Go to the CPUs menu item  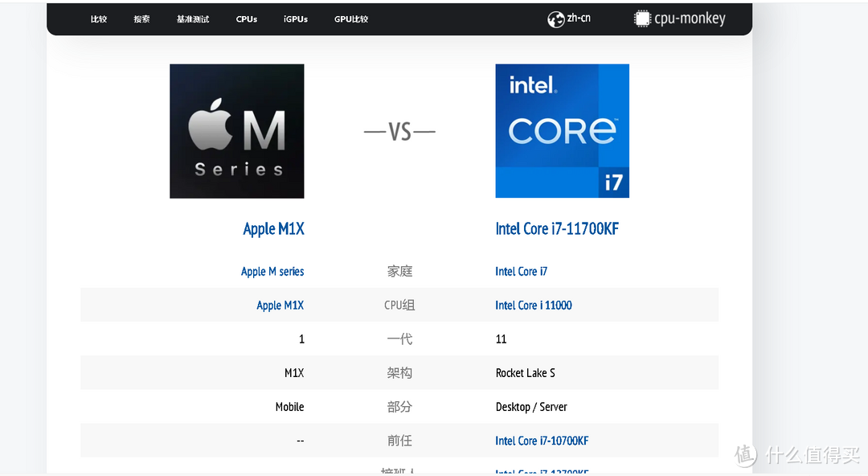(247, 18)
